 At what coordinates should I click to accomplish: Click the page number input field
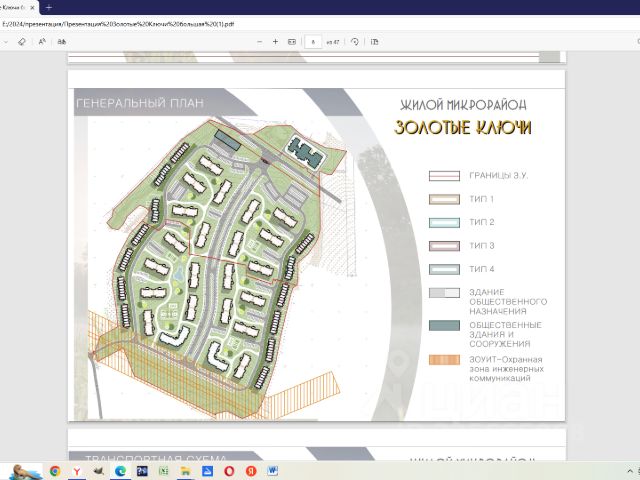[314, 42]
